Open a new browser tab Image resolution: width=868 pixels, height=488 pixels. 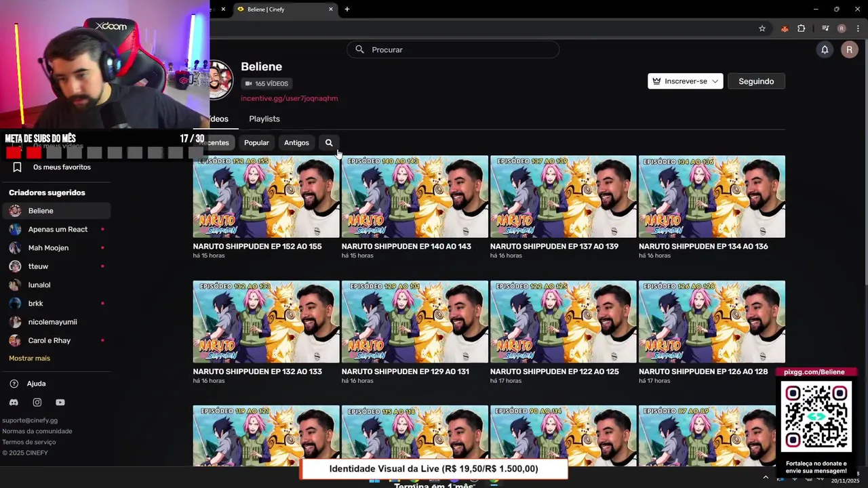[347, 9]
